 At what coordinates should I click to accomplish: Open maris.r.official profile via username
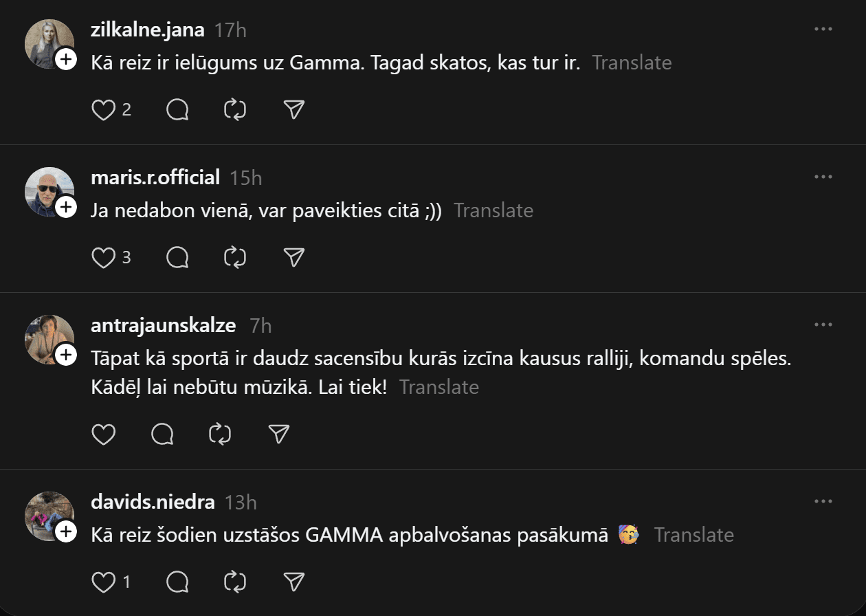pos(155,177)
